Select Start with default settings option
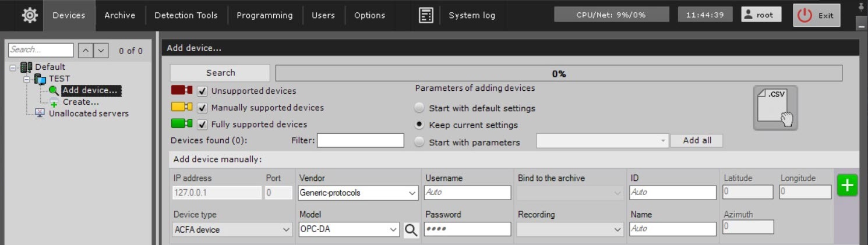868x245 pixels. 419,108
